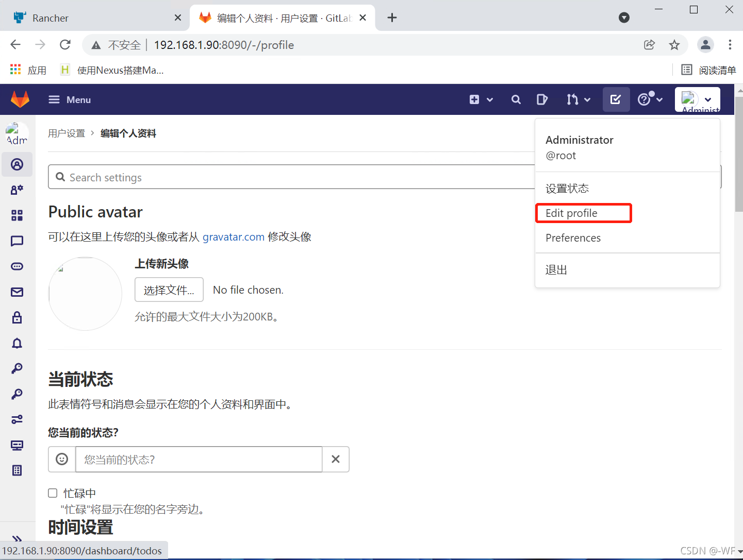
Task: Click the browser forward arrow
Action: click(40, 45)
